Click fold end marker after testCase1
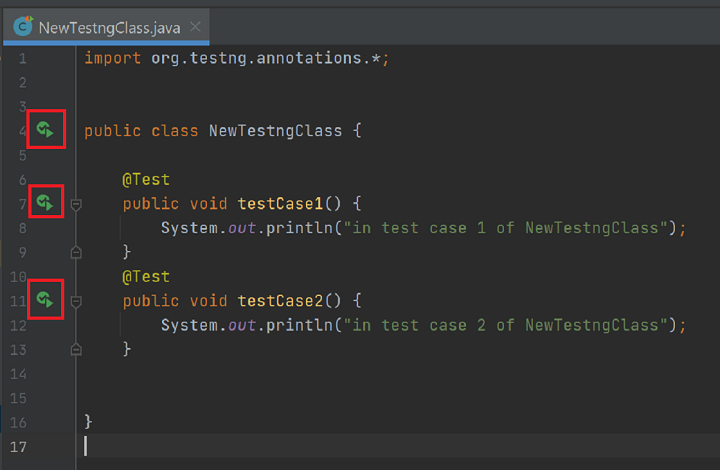The height and width of the screenshot is (470, 720). (x=76, y=252)
